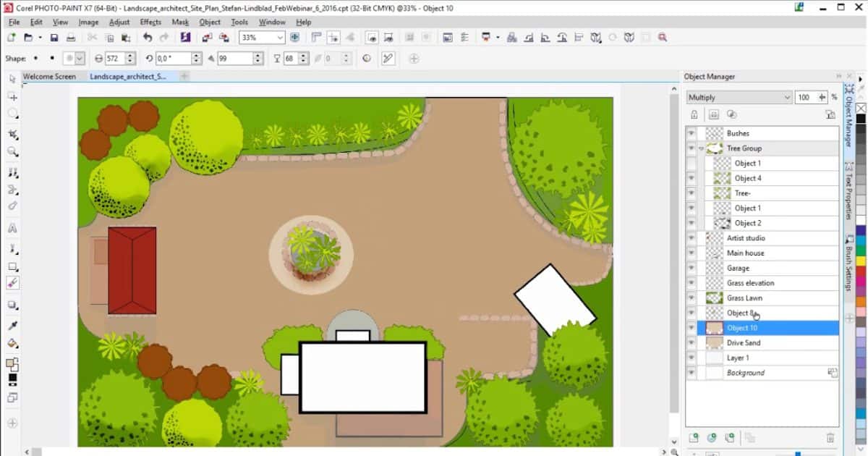The height and width of the screenshot is (456, 868).
Task: Click the Lock transparency icon in Object Manager
Action: (694, 114)
